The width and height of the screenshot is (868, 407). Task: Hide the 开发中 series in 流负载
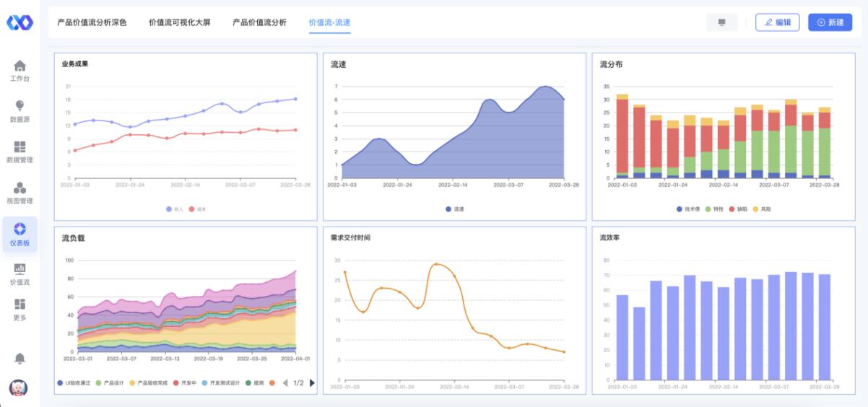pyautogui.click(x=183, y=382)
